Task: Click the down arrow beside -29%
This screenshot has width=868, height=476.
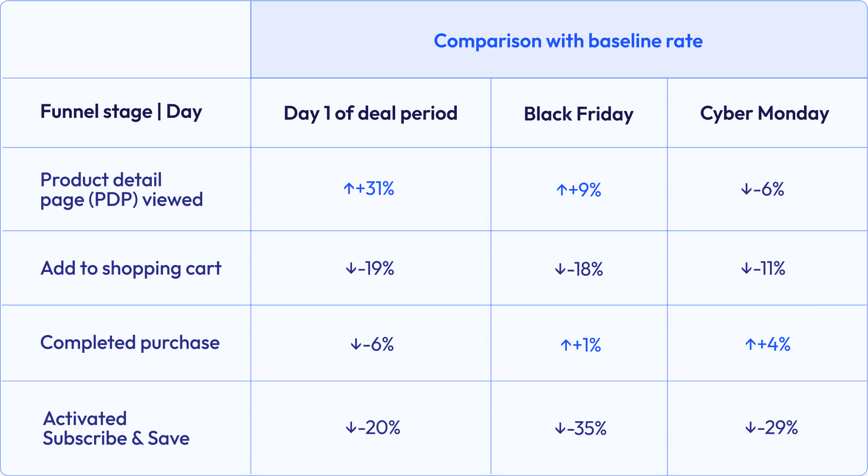Action: tap(750, 428)
